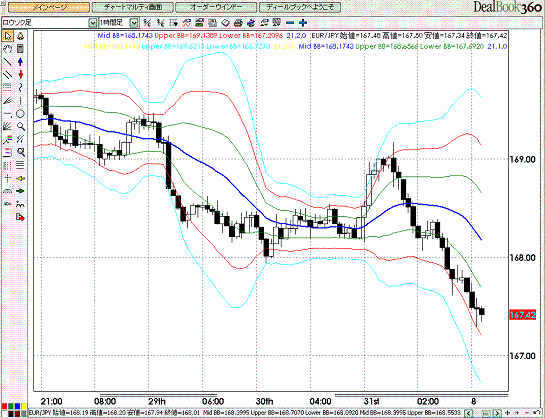Activate the blue magnifier zoom tool
Screen dimensions: 545x418
coord(21,126)
